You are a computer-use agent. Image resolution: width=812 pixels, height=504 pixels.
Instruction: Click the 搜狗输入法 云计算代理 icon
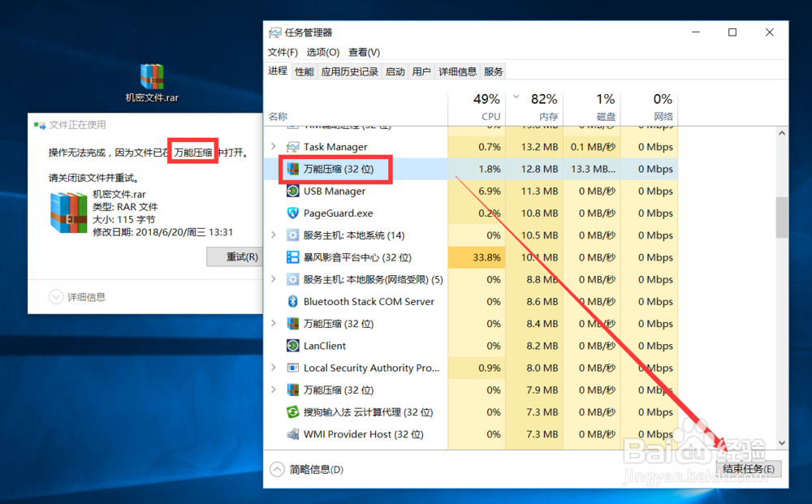pos(292,412)
